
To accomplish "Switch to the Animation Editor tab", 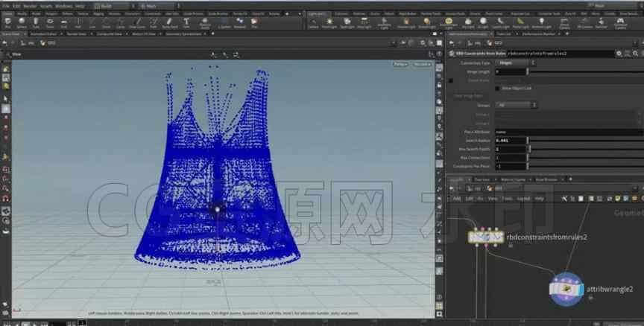I will point(43,34).
